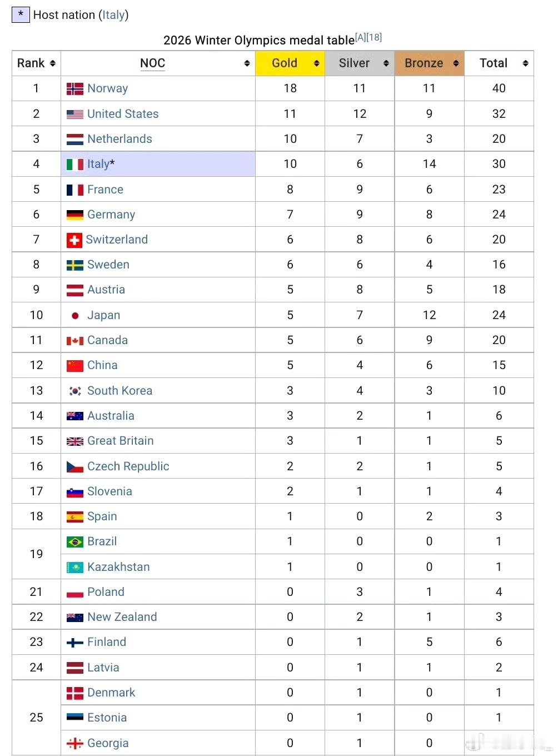Click the Switzerland flag icon
The image size is (558, 756).
(74, 240)
